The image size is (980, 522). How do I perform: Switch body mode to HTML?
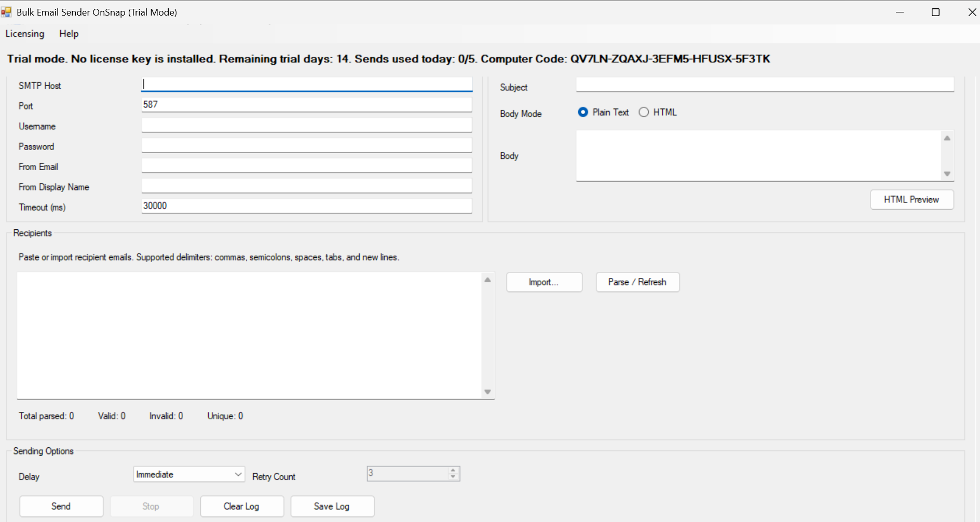coord(644,112)
